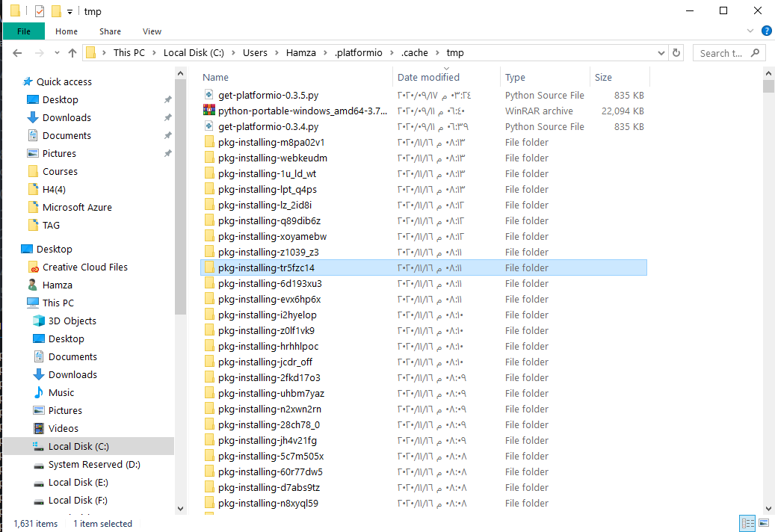775x532 pixels.
Task: Click the back navigation arrow
Action: tap(16, 52)
